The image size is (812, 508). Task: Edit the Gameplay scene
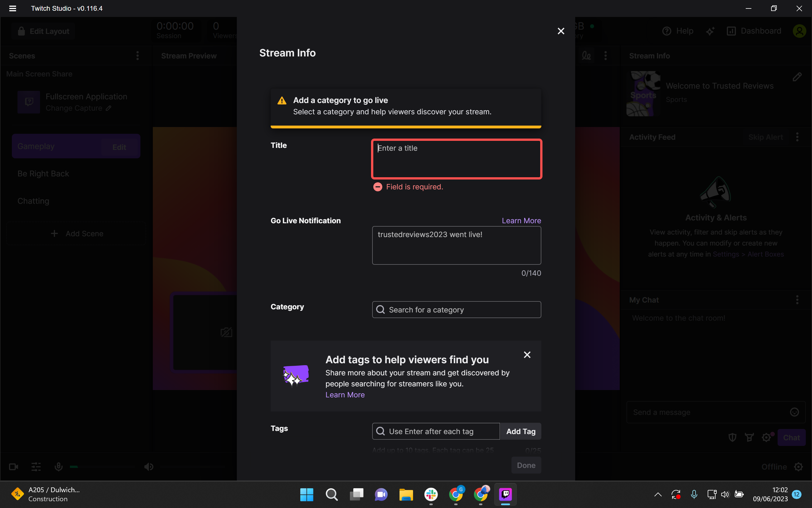click(x=119, y=147)
